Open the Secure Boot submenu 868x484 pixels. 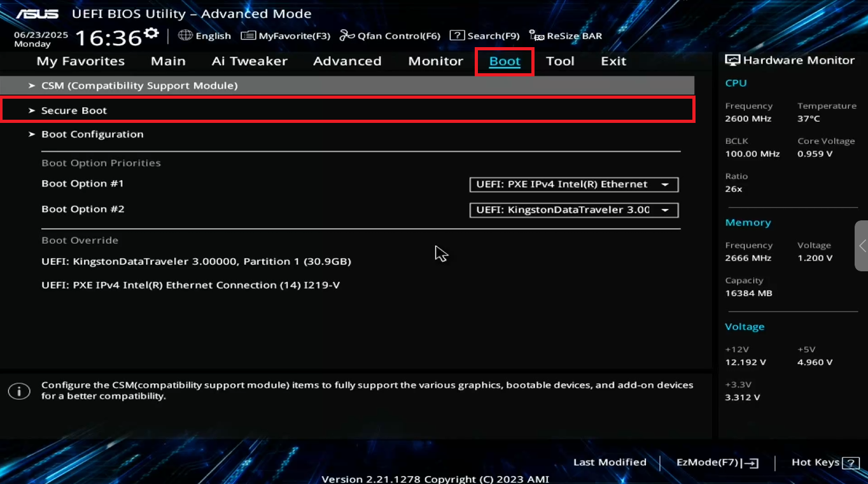[74, 110]
